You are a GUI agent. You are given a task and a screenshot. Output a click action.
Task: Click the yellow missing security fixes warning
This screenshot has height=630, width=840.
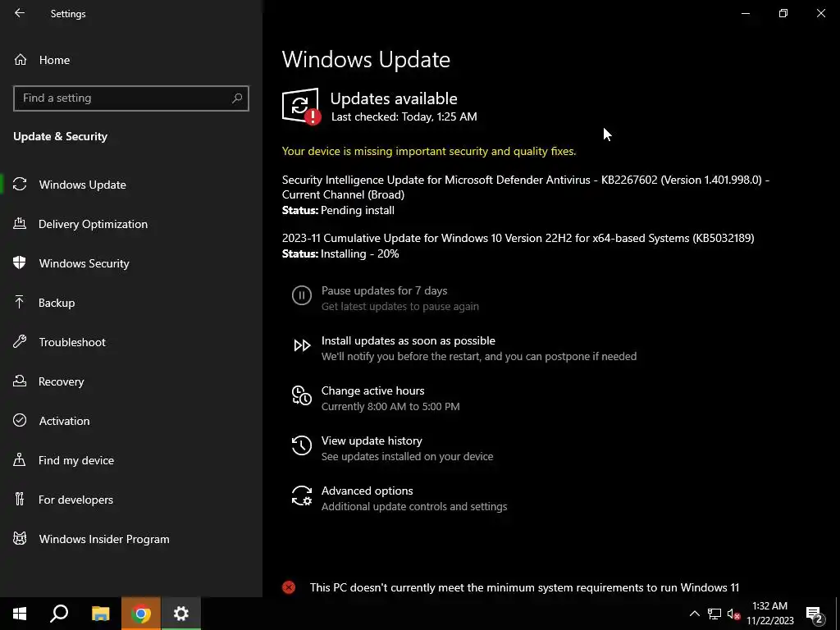click(x=429, y=151)
